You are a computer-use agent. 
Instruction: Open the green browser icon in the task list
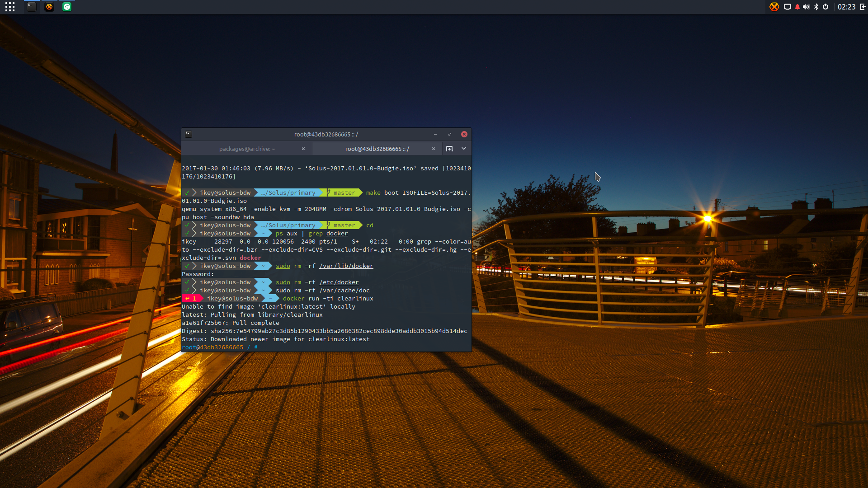(67, 7)
